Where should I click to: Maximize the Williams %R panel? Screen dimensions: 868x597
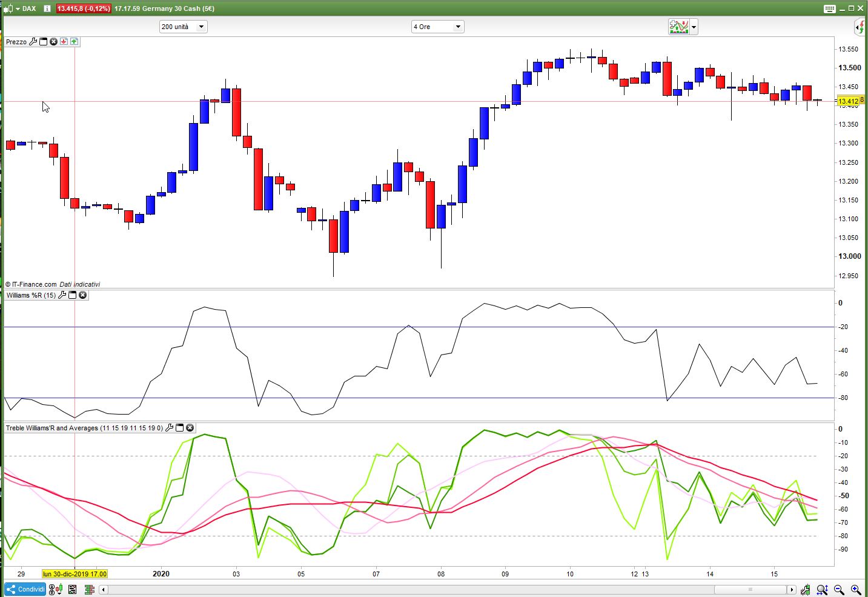coord(72,295)
